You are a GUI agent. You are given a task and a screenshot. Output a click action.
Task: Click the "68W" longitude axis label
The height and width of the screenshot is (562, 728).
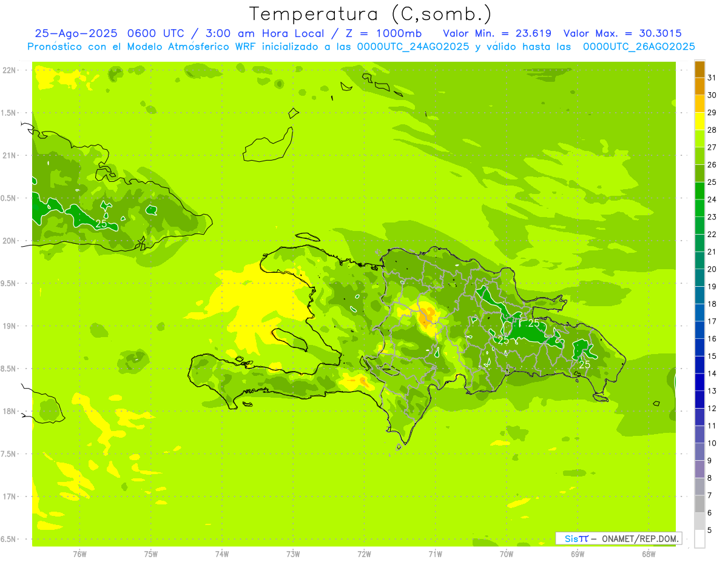tap(649, 554)
